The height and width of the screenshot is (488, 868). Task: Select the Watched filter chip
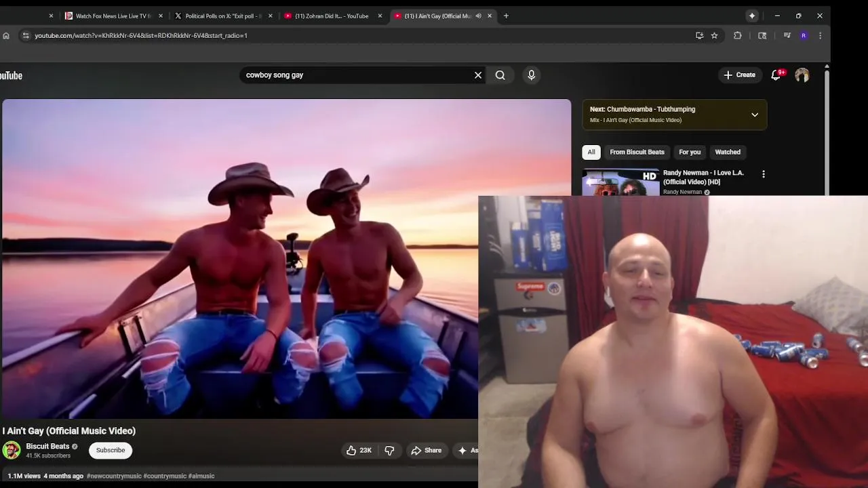[728, 152]
